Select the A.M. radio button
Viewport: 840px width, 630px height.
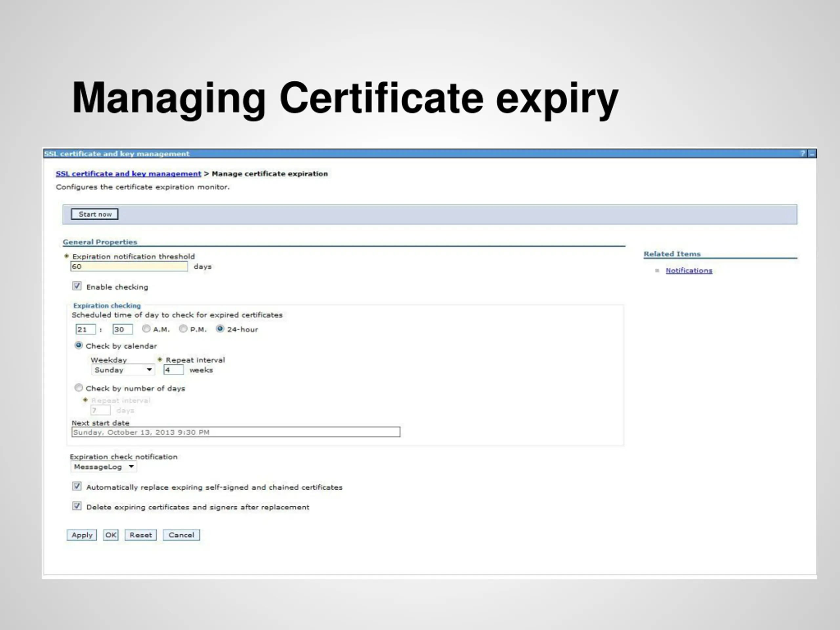[146, 329]
